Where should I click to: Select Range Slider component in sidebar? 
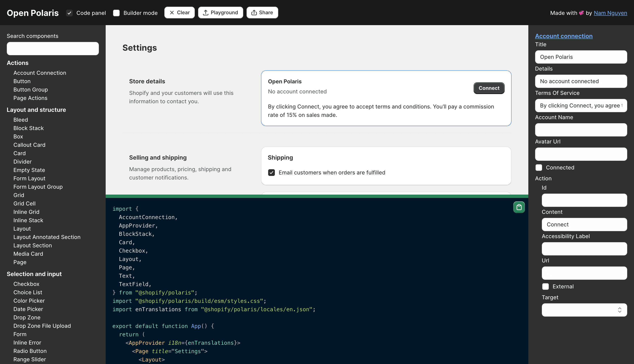(x=30, y=359)
